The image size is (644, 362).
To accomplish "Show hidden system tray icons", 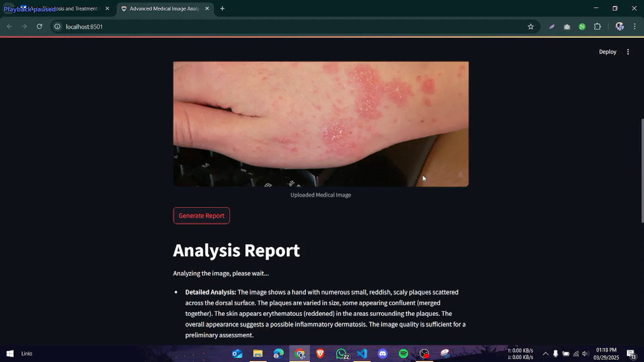I will click(545, 354).
